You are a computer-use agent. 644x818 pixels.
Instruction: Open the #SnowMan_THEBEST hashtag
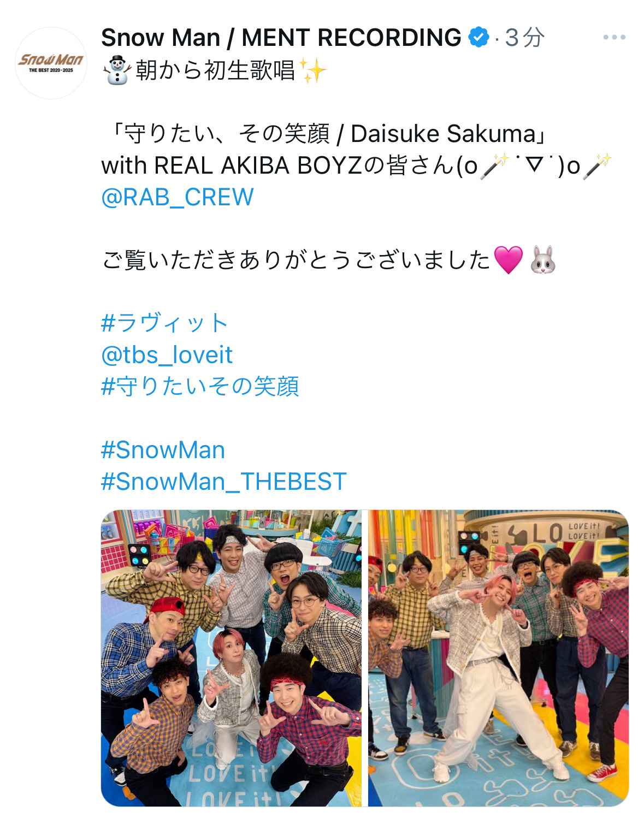224,482
